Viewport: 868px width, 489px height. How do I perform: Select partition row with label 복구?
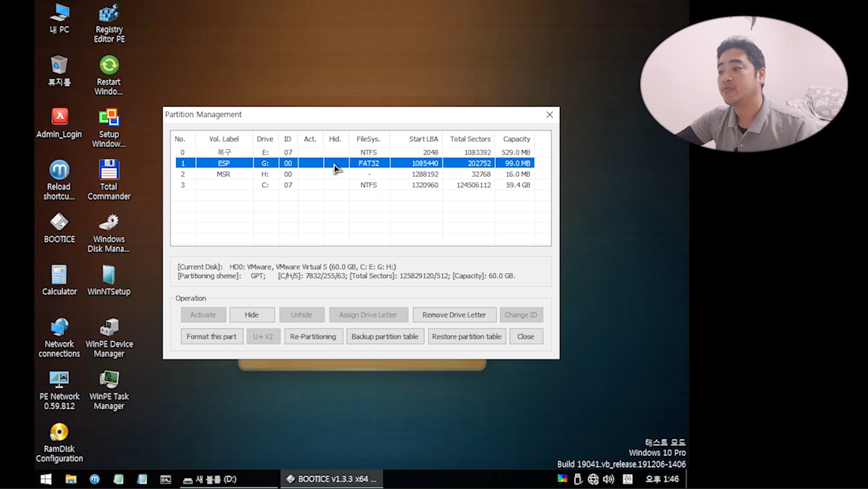(355, 152)
